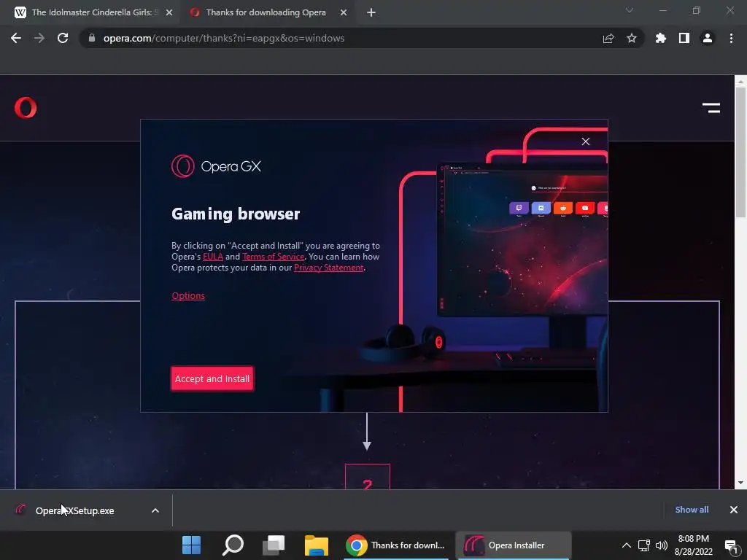Expand the system tray hidden icons chevron
Image resolution: width=747 pixels, height=560 pixels.
point(627,545)
